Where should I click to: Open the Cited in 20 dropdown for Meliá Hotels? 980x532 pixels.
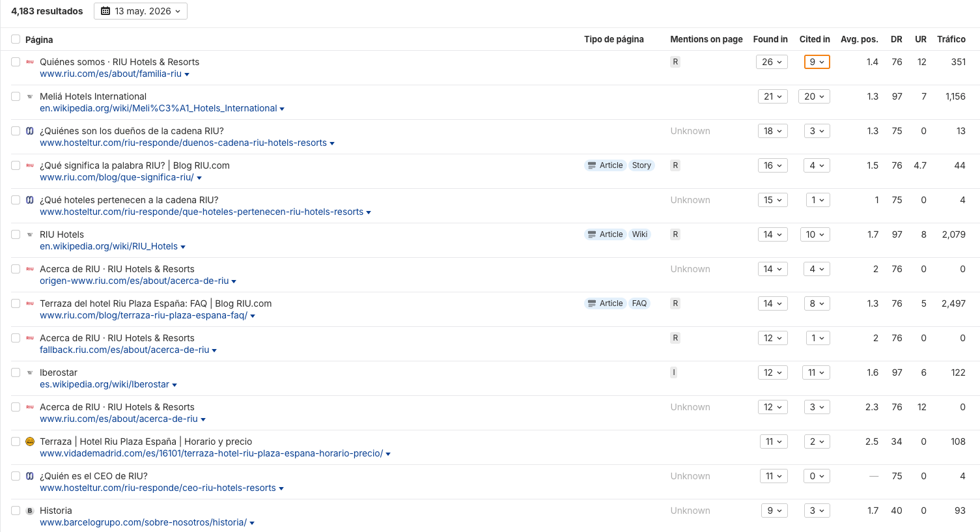pyautogui.click(x=815, y=96)
